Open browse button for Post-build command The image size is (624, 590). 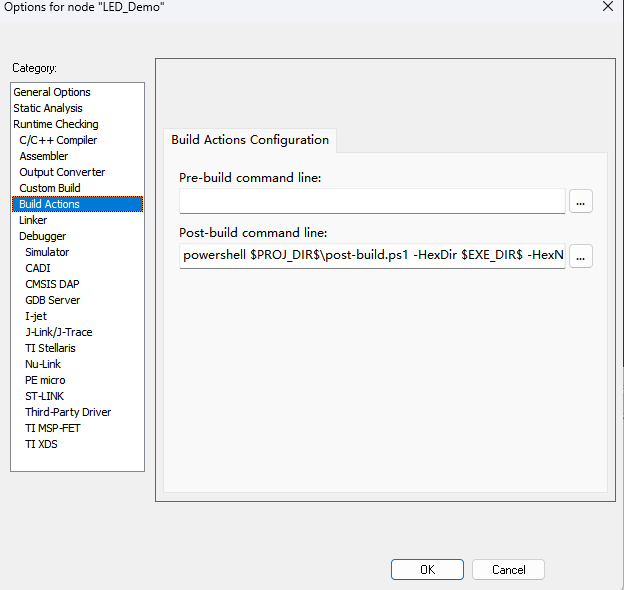[581, 256]
